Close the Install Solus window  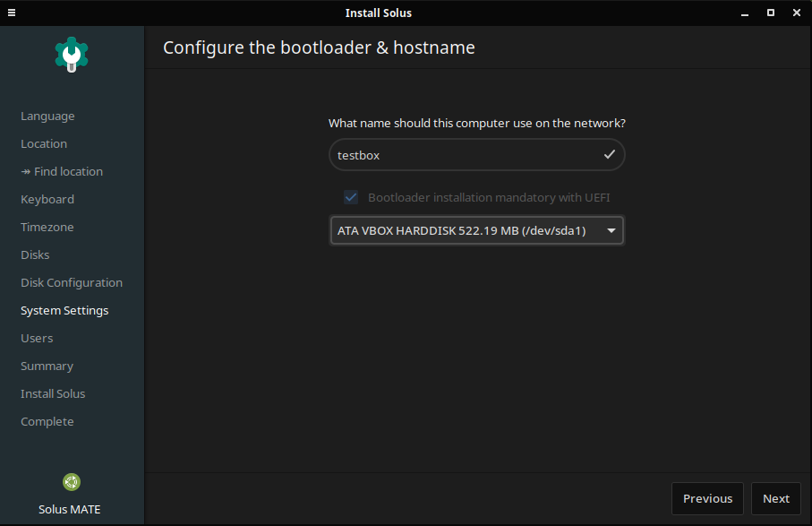(x=797, y=13)
